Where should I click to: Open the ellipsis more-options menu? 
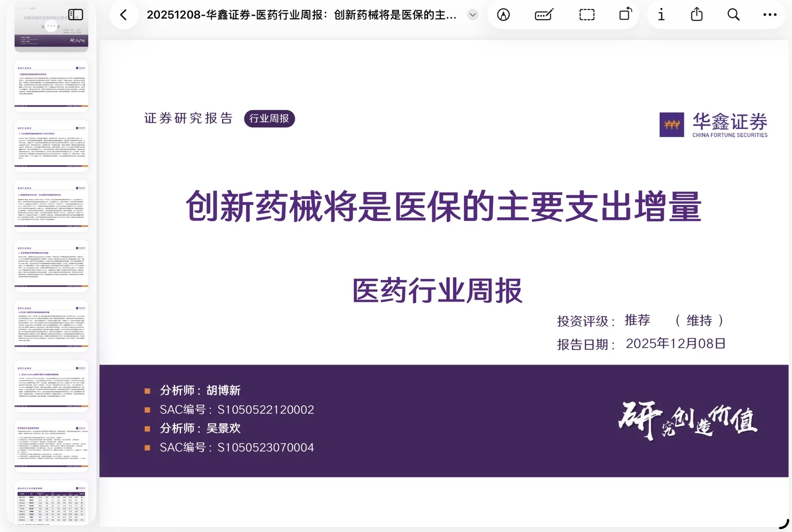tap(769, 15)
